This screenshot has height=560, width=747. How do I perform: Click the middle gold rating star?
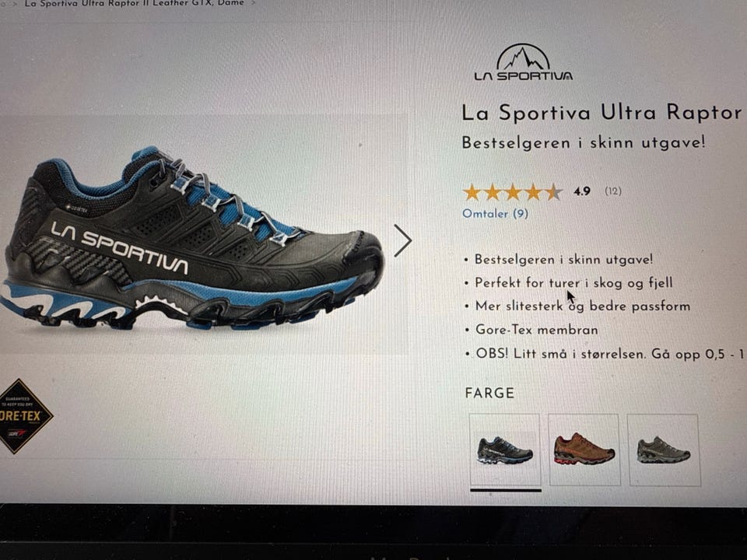tap(513, 192)
